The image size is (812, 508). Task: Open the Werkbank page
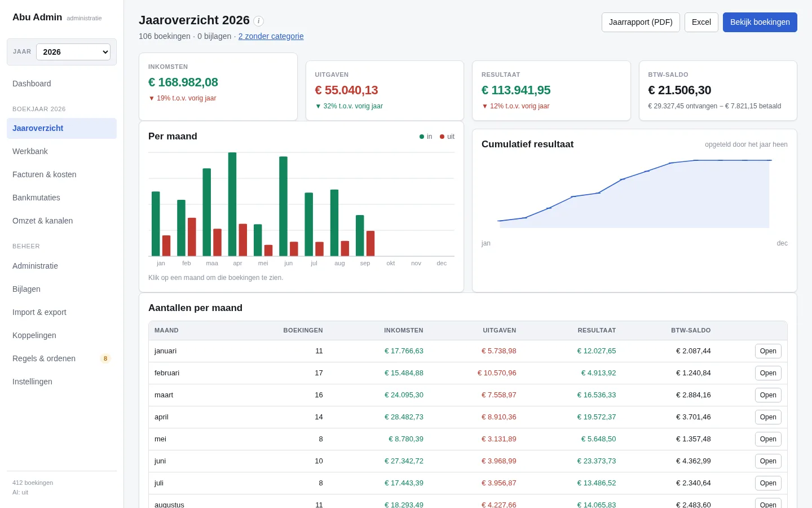click(61, 151)
